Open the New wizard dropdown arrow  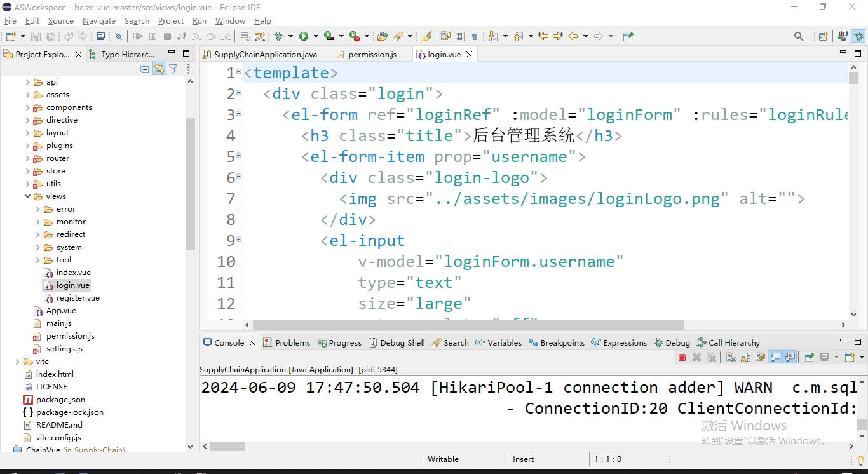tap(23, 36)
